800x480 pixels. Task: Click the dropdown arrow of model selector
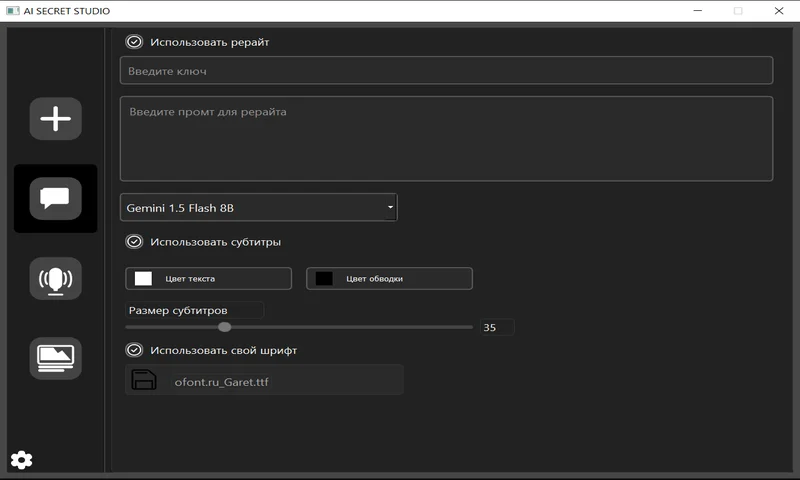point(390,207)
